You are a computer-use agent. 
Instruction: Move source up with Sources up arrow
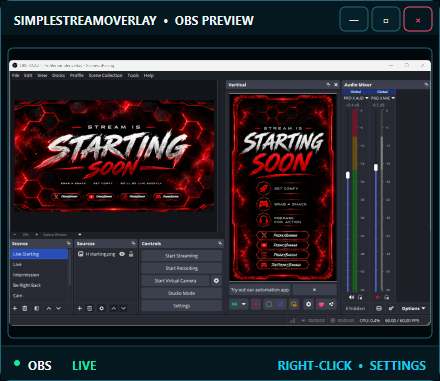[114, 308]
